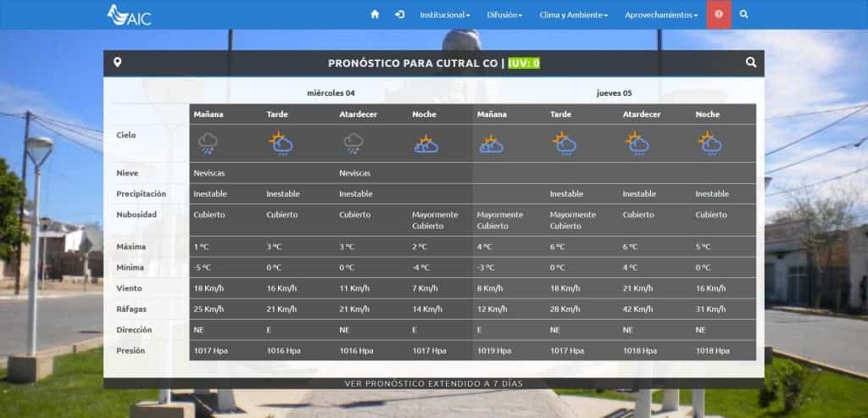Click Wednesday Noche cloudy sun icon
Image resolution: width=868 pixels, height=418 pixels.
pos(426,145)
